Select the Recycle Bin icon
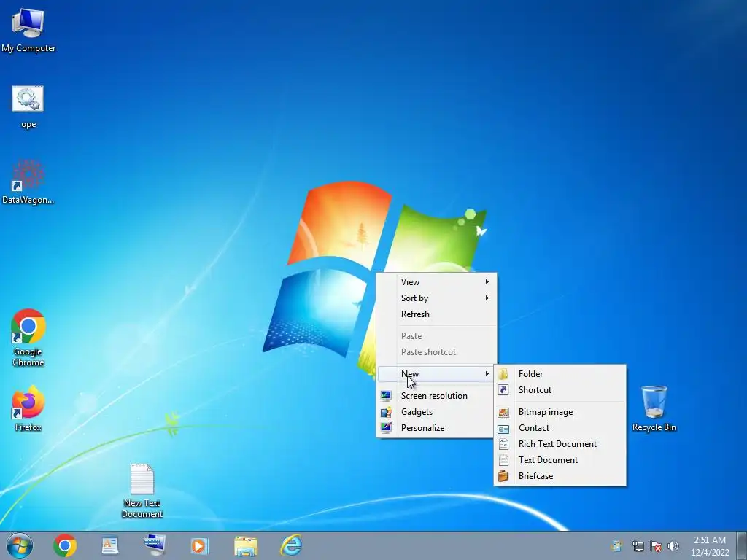 click(654, 408)
